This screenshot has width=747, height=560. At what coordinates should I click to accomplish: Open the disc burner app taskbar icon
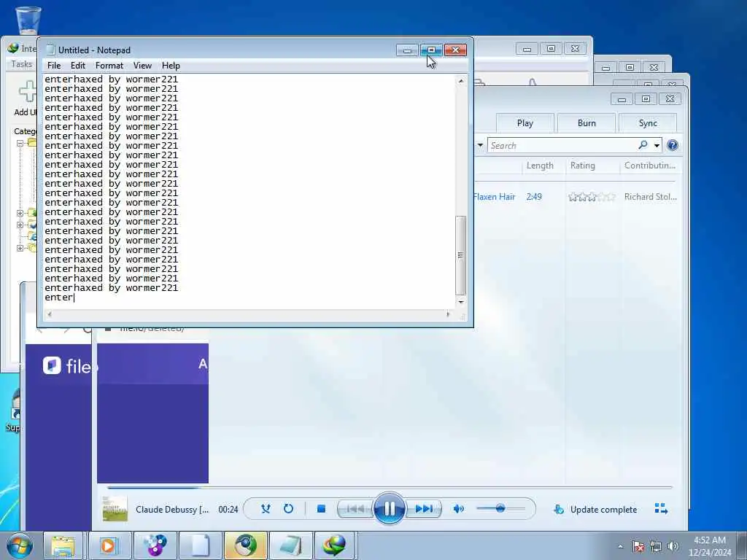[x=155, y=545]
